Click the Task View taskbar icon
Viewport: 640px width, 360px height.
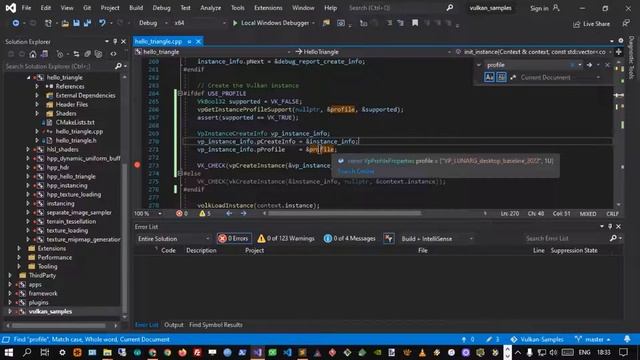[x=45, y=352]
